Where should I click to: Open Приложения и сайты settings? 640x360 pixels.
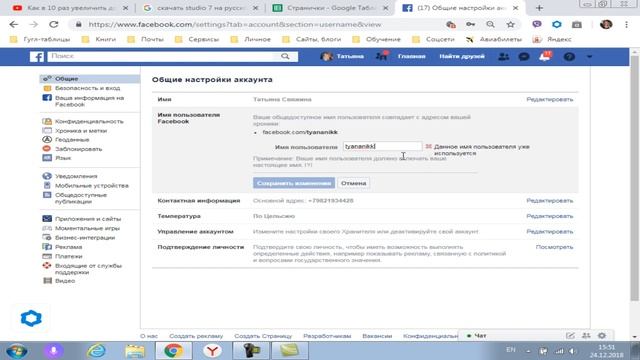tap(88, 219)
